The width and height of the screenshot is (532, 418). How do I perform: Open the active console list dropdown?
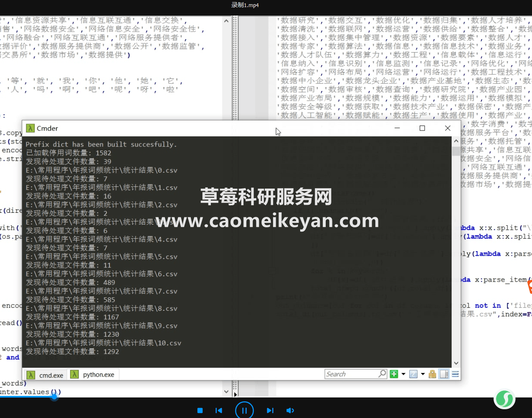(x=423, y=374)
